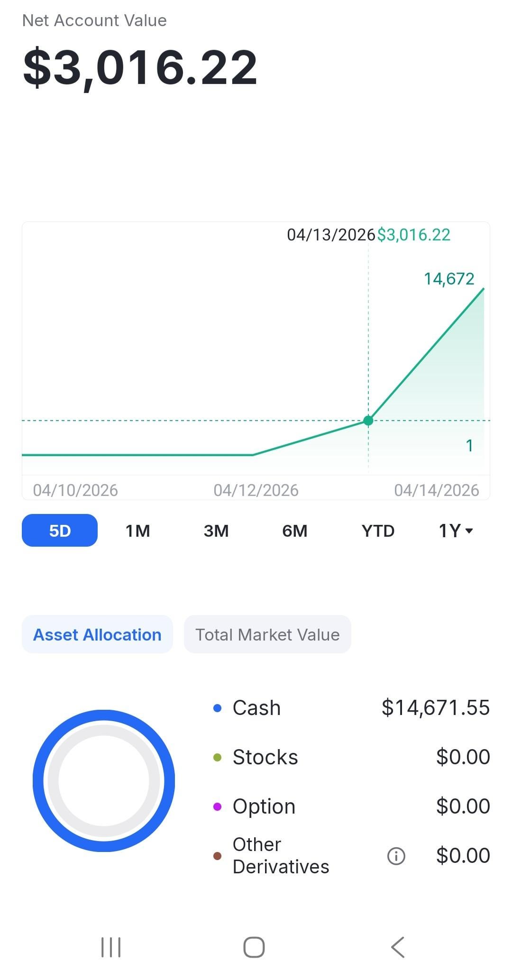Tap the Android back arrow
Image resolution: width=512 pixels, height=980 pixels.
398,947
